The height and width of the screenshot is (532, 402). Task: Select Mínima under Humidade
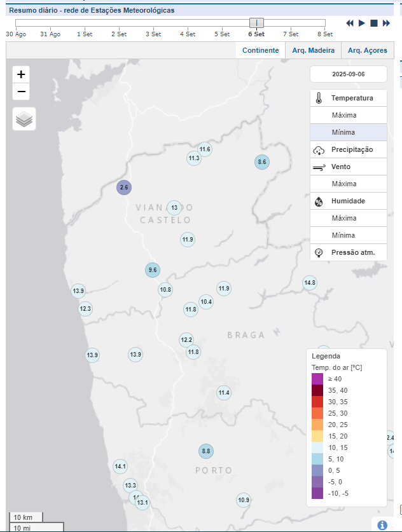(349, 235)
